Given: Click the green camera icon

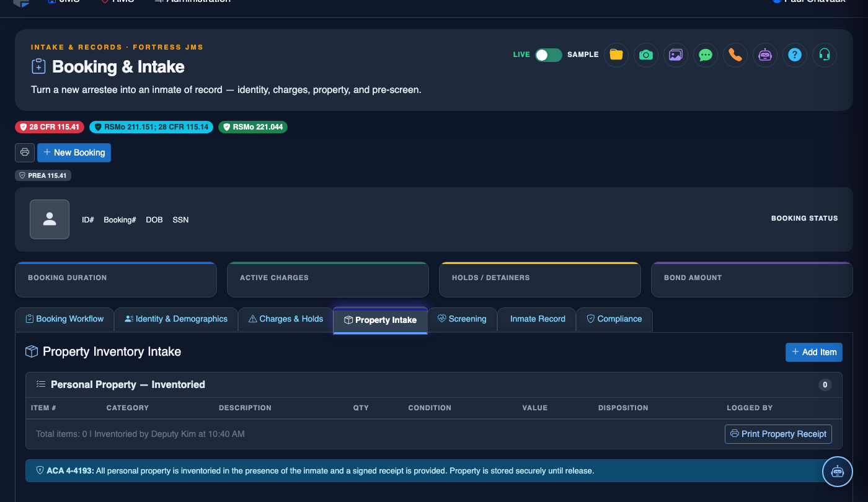Looking at the screenshot, I should (646, 55).
